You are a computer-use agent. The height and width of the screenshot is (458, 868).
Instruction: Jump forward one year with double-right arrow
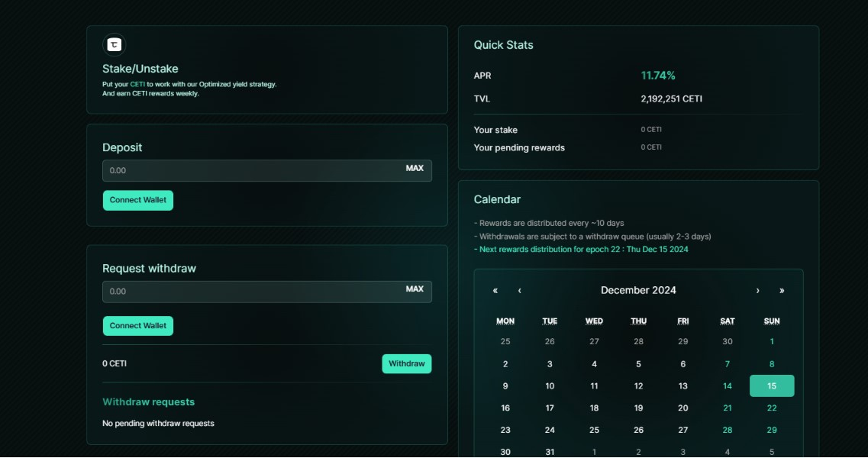click(x=782, y=291)
